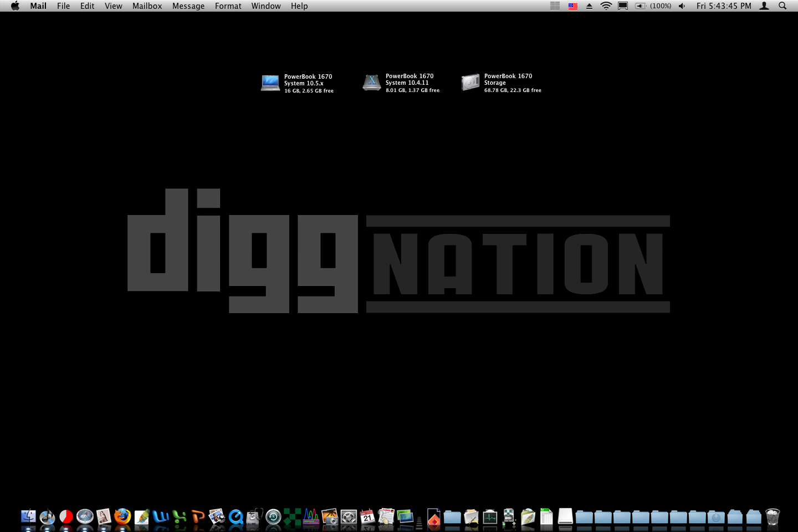Launch iCal calendar from the Dock
This screenshot has width=798, height=532.
[367, 517]
